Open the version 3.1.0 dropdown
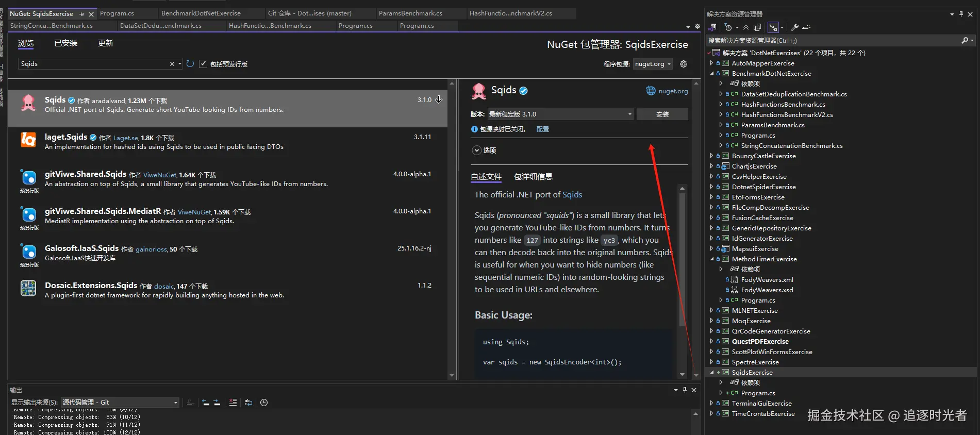980x435 pixels. click(x=561, y=114)
